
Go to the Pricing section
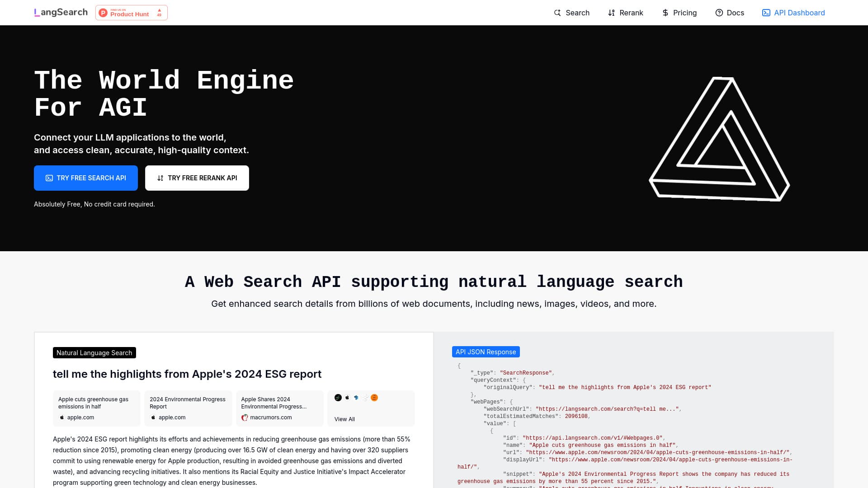(679, 13)
